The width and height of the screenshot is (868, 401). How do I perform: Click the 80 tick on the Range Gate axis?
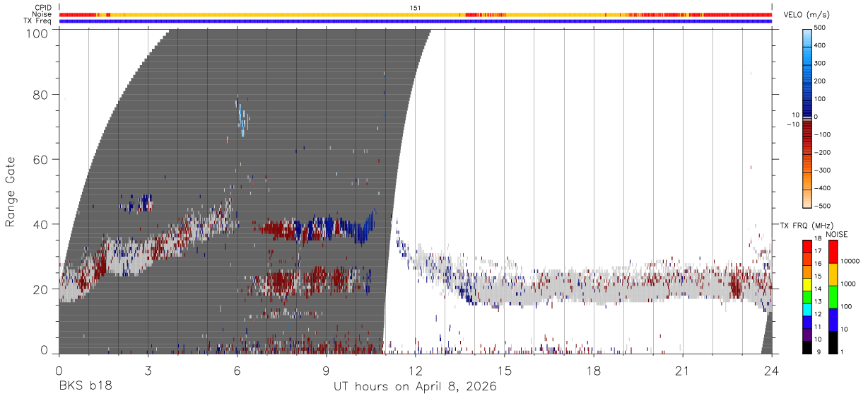[40, 95]
